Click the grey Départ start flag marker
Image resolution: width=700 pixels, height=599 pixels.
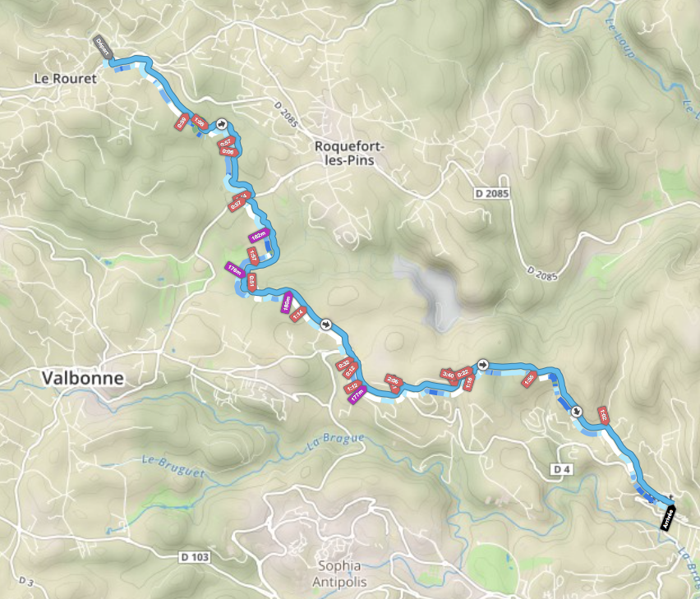[x=103, y=48]
